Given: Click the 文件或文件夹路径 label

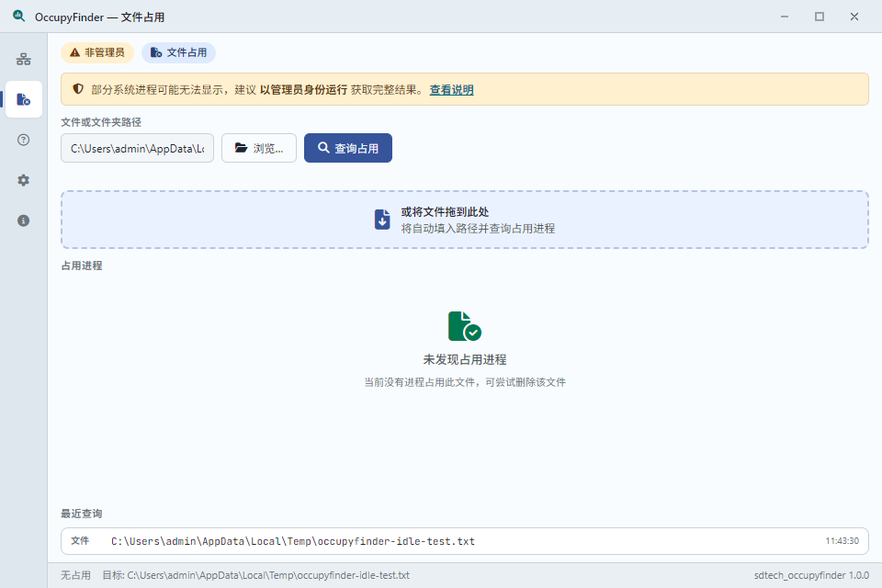Looking at the screenshot, I should 101,122.
